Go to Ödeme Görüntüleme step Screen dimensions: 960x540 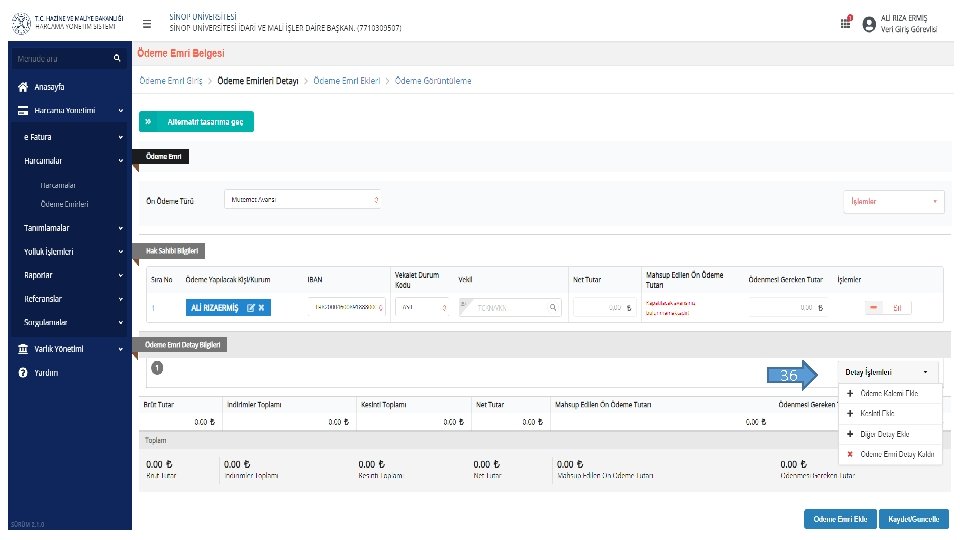point(433,81)
